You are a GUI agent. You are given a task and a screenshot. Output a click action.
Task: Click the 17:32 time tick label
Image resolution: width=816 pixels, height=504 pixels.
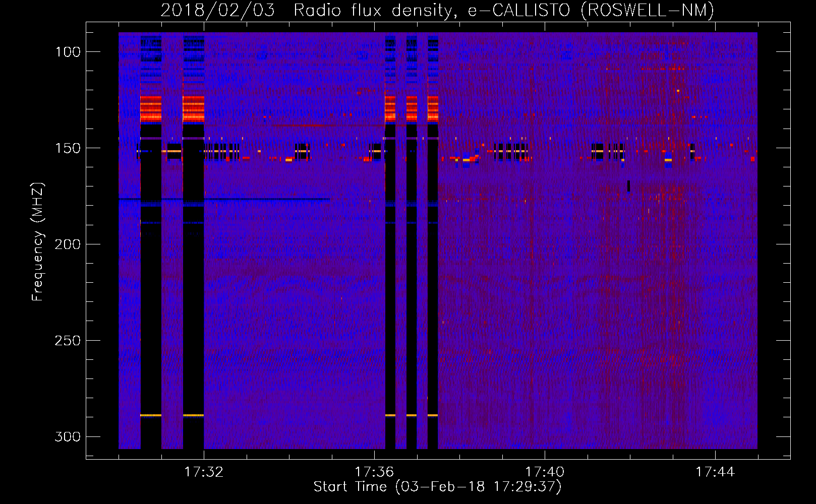tap(204, 472)
